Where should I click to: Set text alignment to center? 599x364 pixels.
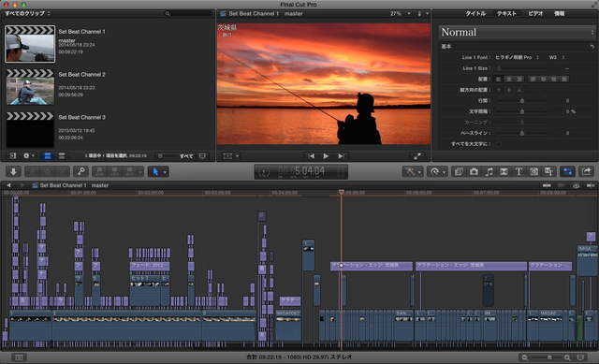click(508, 80)
